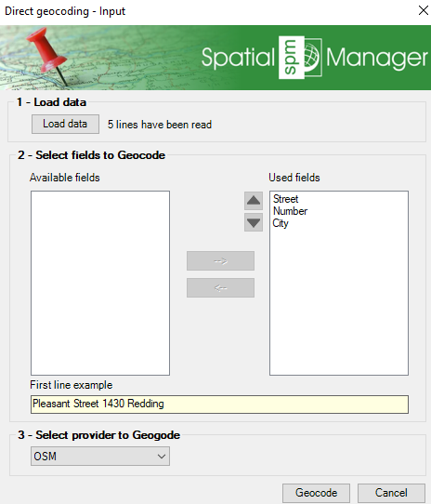Viewport: 431px width, 504px height.
Task: Click inside the empty Available fields list
Action: pos(100,283)
